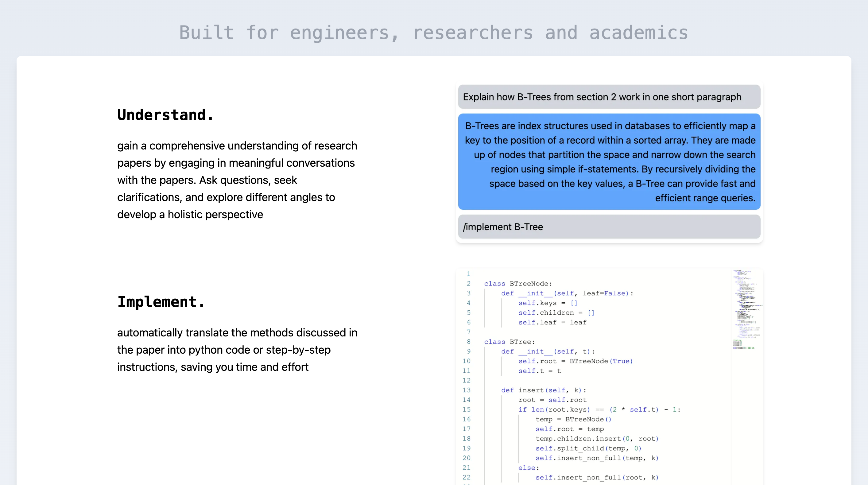The height and width of the screenshot is (485, 868).
Task: Click the page heading about engineers, researchers and academics
Action: [x=434, y=33]
